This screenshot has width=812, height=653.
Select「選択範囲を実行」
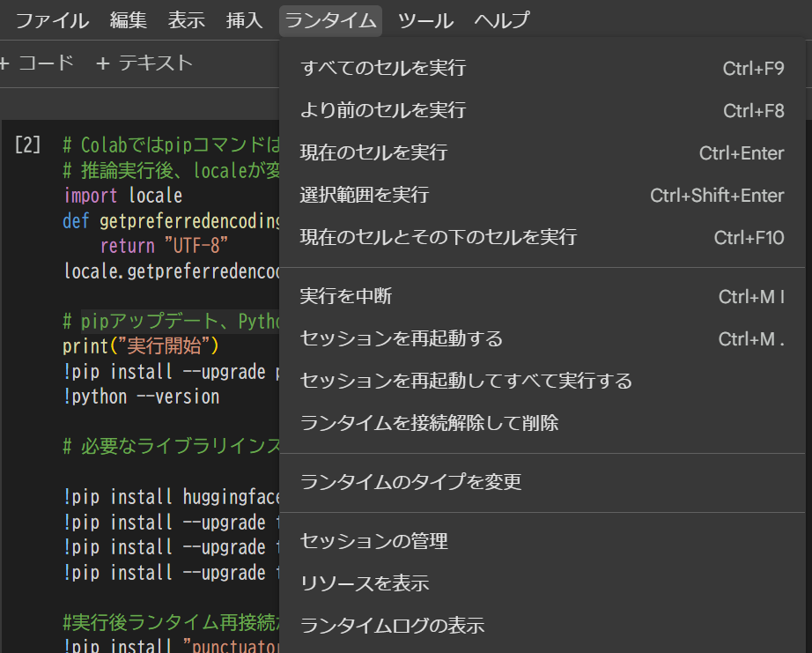click(x=365, y=195)
